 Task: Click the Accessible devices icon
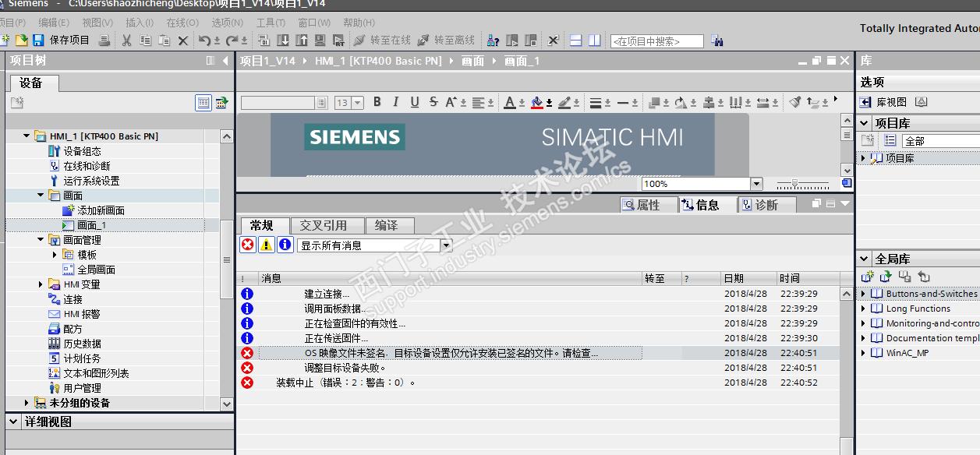click(x=493, y=41)
